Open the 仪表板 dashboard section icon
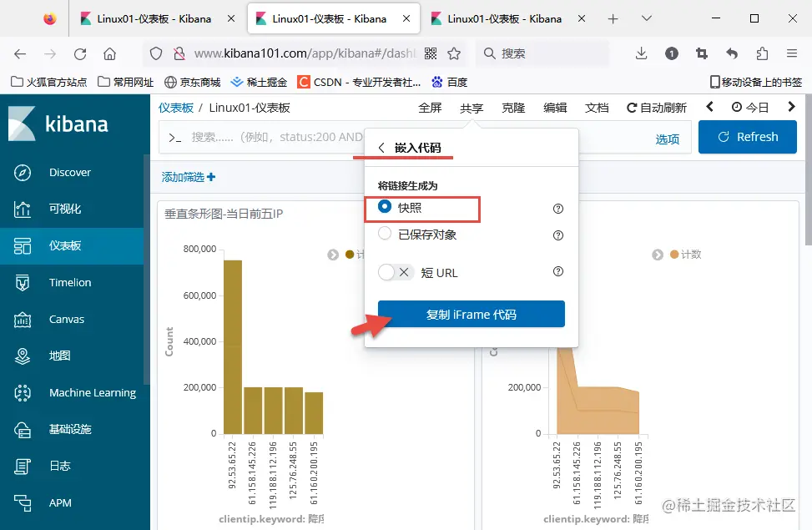Image resolution: width=812 pixels, height=530 pixels. (23, 245)
